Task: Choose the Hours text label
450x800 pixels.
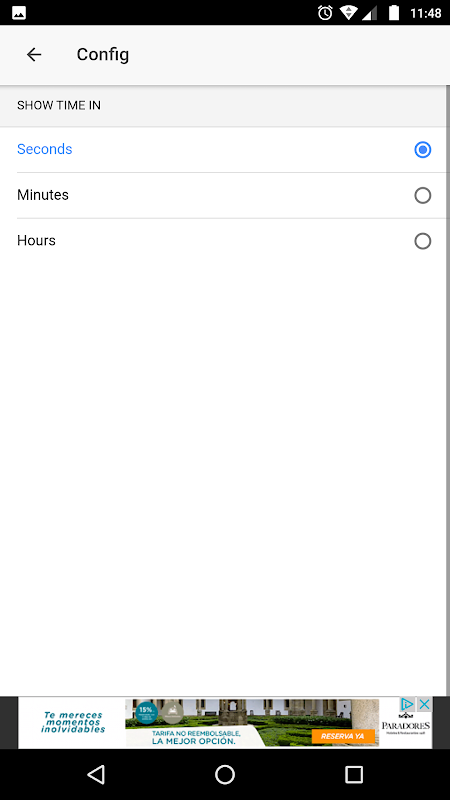Action: [36, 240]
